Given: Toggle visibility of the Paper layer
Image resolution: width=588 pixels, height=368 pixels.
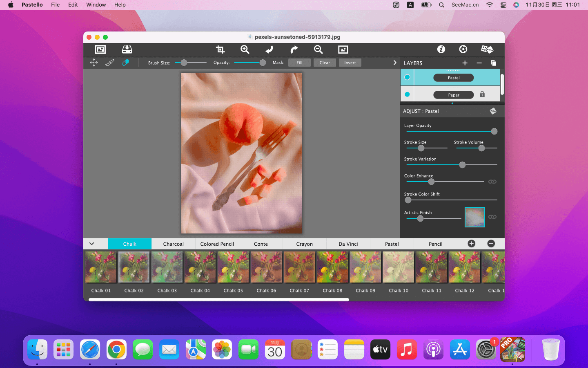Looking at the screenshot, I should tap(407, 94).
